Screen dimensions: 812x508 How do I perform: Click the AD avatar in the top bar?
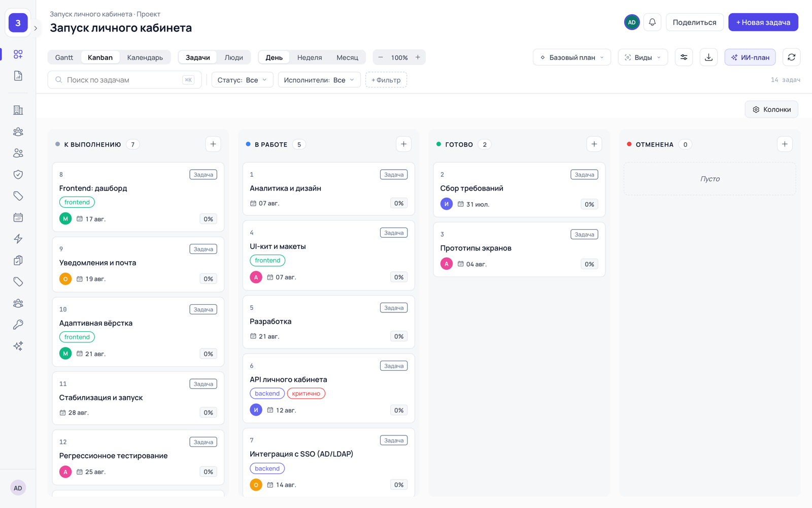pyautogui.click(x=632, y=22)
